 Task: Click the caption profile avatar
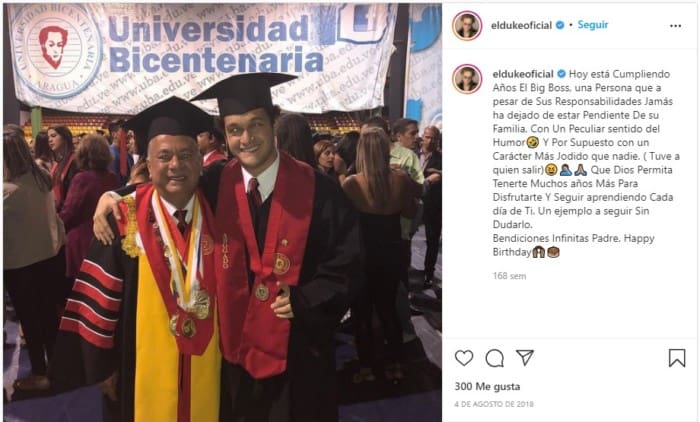coord(467,79)
